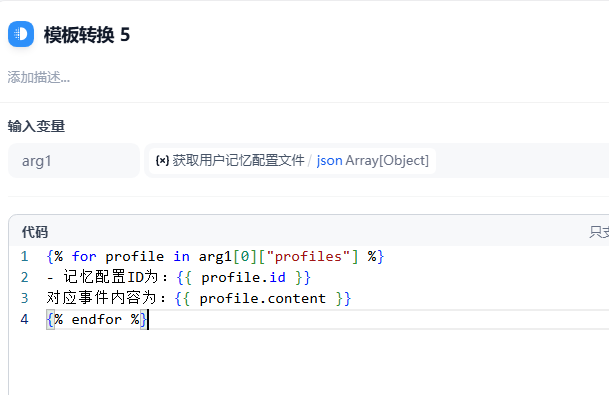Click the blue template transform node icon

coord(21,34)
